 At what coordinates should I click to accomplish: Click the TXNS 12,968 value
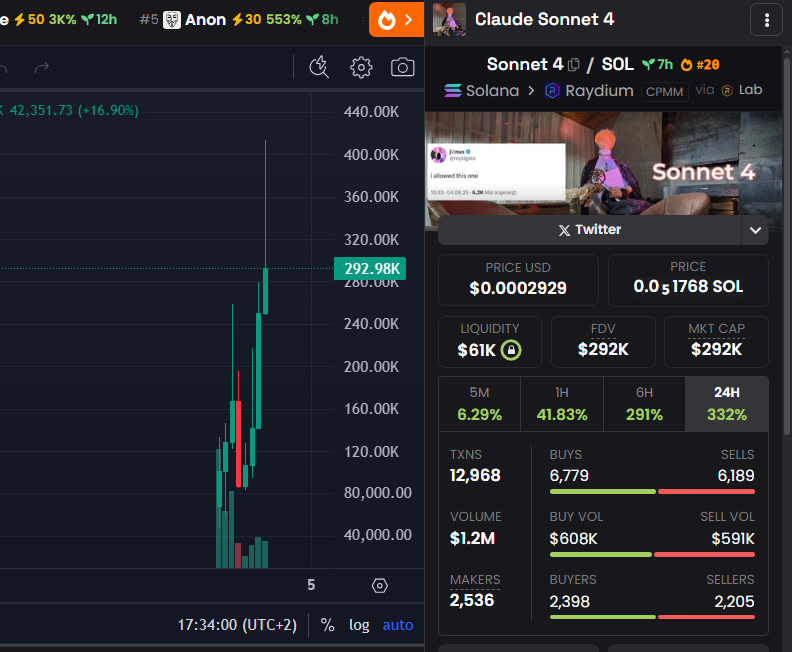(475, 475)
